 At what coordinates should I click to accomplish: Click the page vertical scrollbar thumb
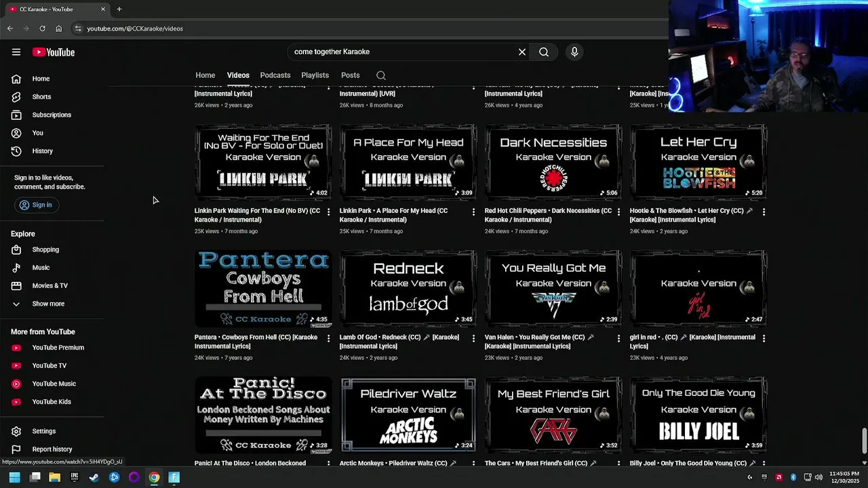[864, 441]
